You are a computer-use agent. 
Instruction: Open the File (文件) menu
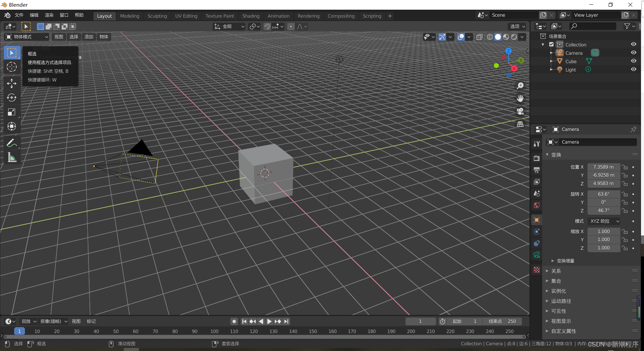click(19, 15)
